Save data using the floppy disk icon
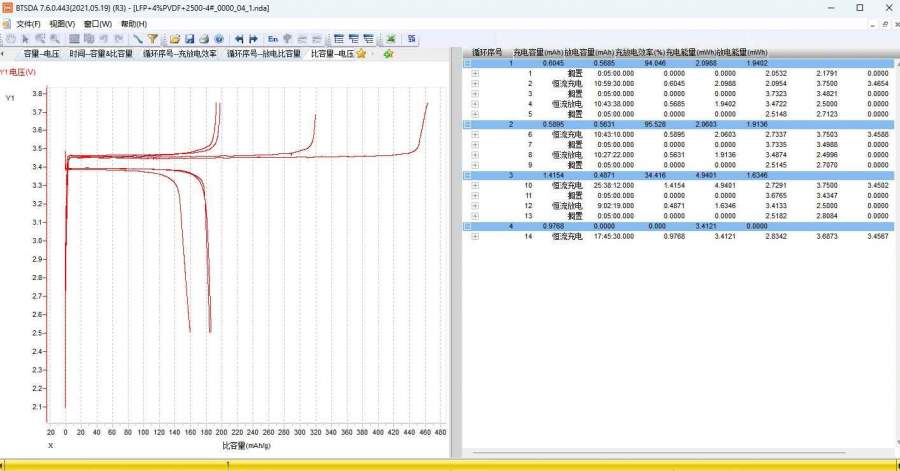Screen dimensions: 900x471 (188, 39)
